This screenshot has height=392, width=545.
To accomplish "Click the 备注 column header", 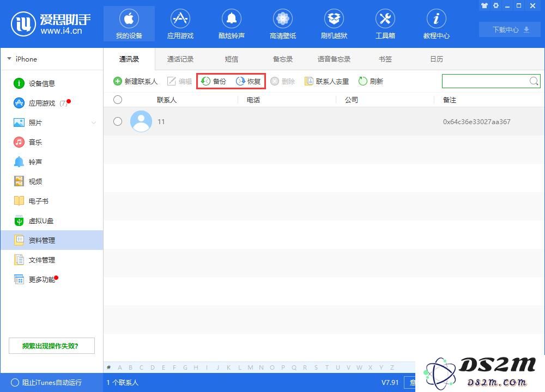I will (x=449, y=100).
